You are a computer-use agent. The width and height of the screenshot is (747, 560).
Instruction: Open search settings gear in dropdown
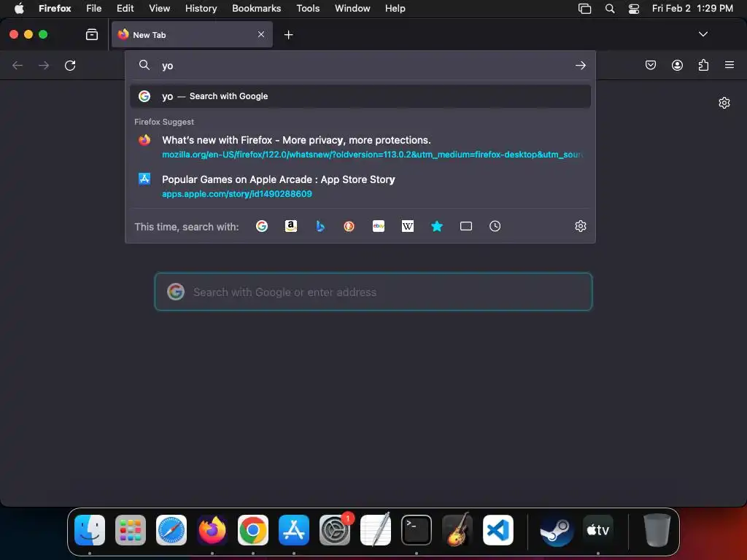click(580, 226)
